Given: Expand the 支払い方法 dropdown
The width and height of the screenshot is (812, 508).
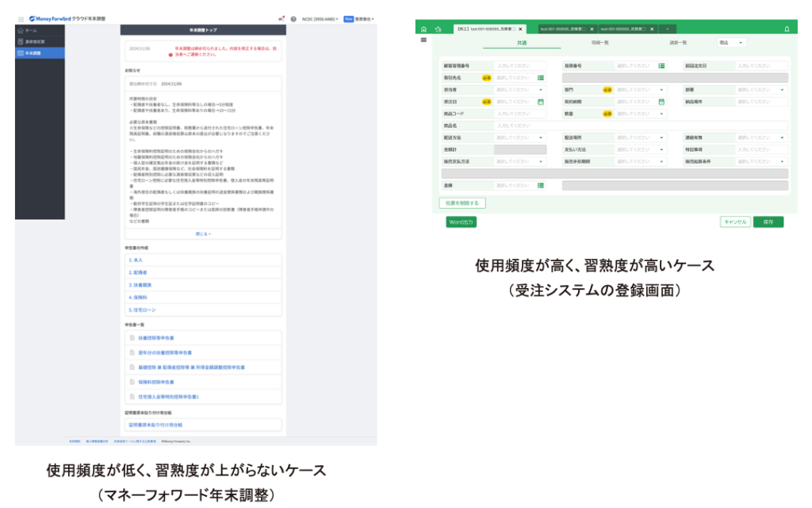Looking at the screenshot, I should tap(661, 149).
